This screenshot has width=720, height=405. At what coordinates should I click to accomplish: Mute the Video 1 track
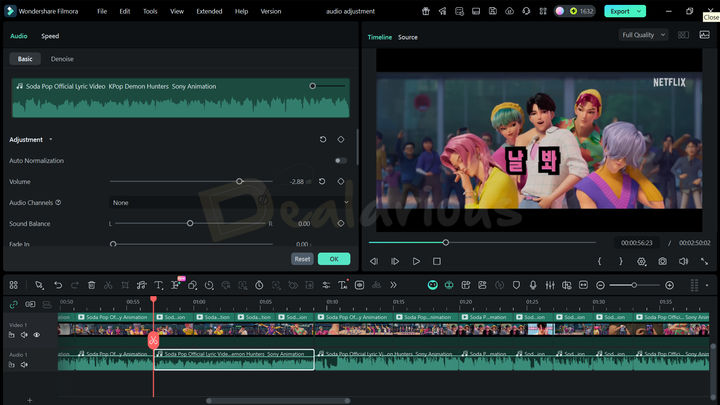[24, 335]
